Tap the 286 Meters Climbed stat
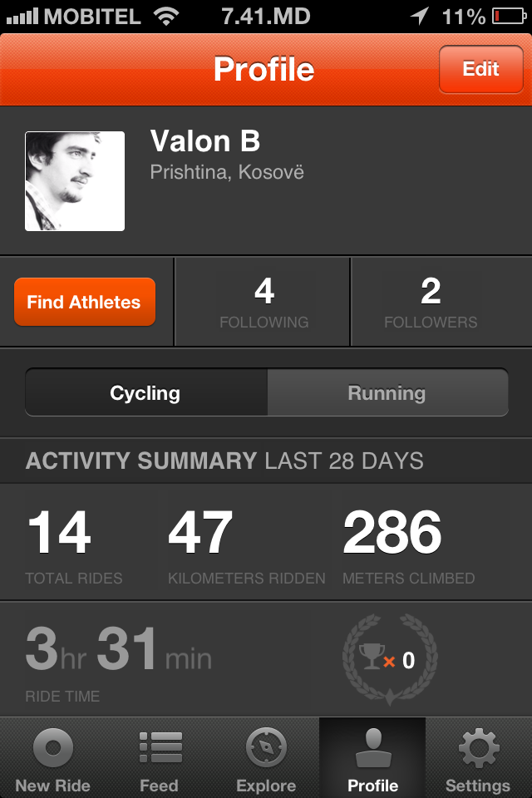Screen dimensions: 532x798 pos(408,544)
